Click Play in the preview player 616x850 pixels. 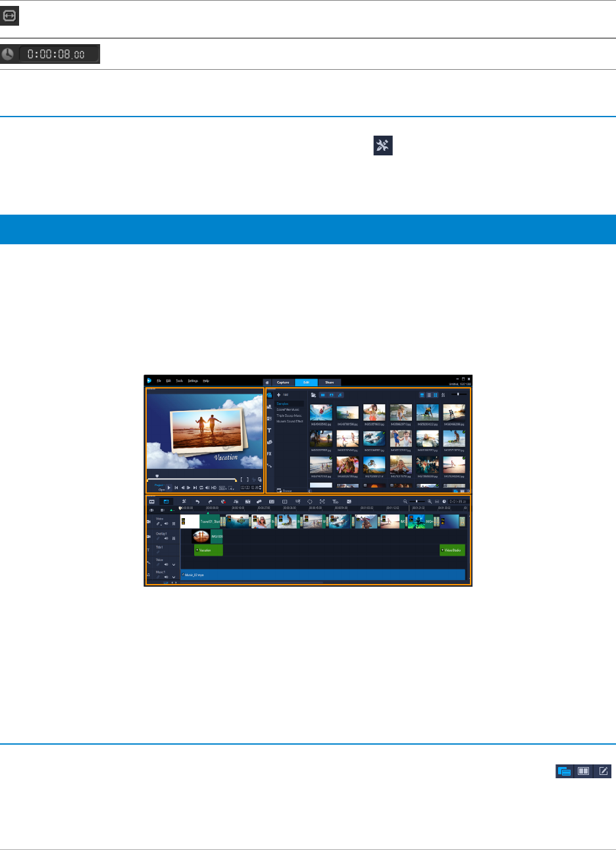tap(169, 487)
